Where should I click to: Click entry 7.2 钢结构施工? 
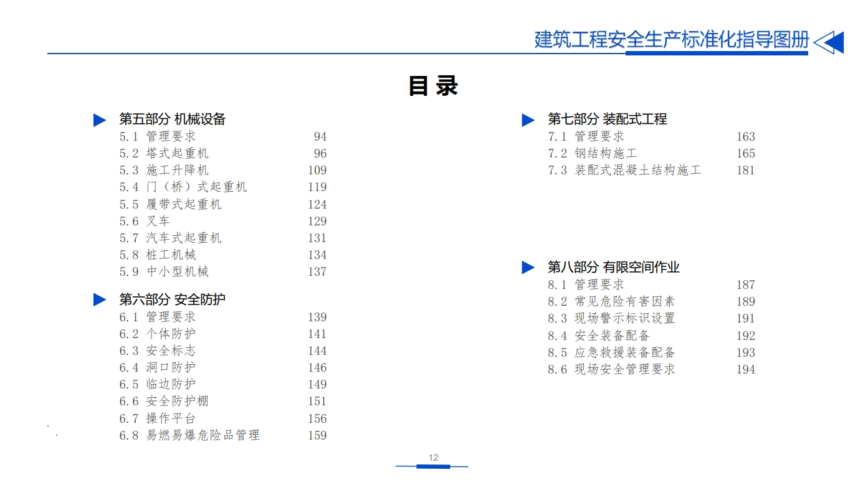tap(593, 153)
